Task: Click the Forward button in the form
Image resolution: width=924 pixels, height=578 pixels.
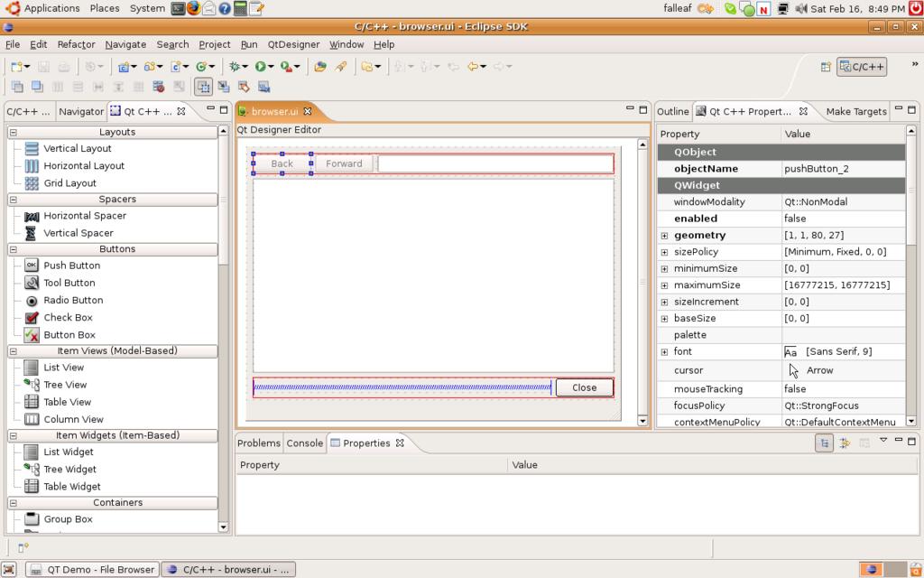Action: (x=344, y=163)
